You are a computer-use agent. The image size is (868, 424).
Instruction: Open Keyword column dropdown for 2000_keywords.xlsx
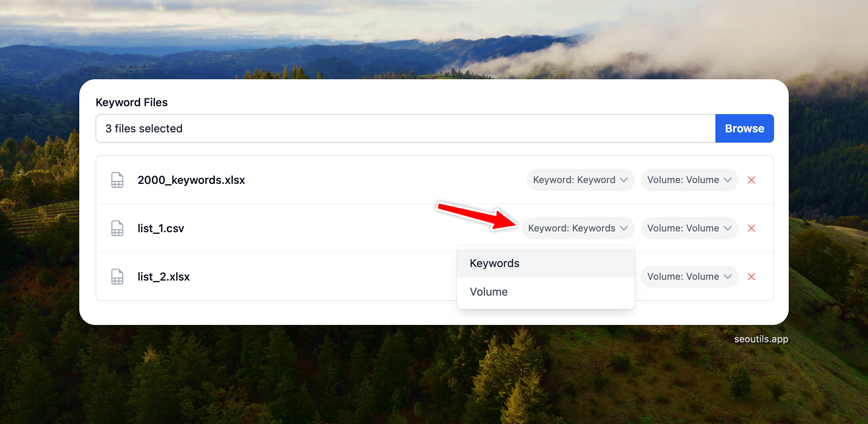click(x=580, y=180)
